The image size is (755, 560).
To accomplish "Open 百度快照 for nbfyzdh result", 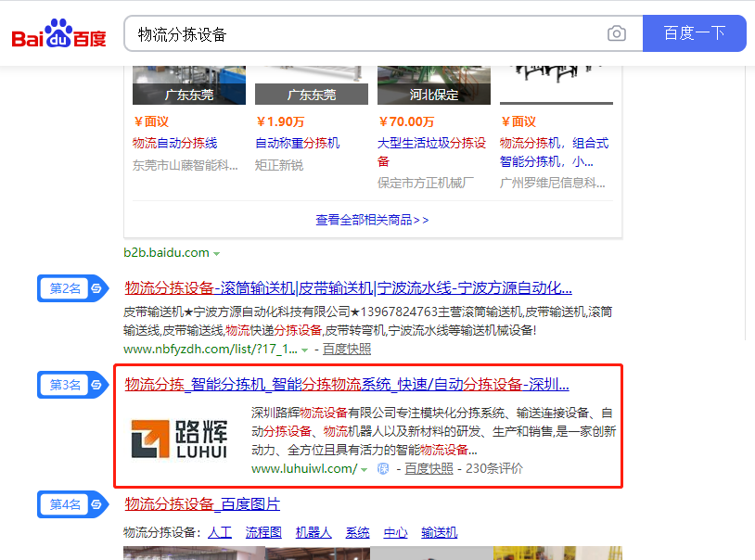I will point(347,350).
